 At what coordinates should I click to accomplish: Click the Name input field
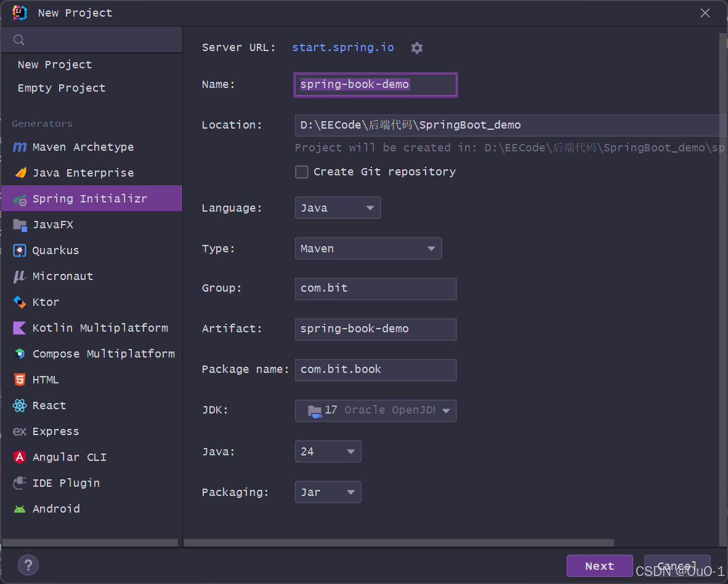[376, 85]
